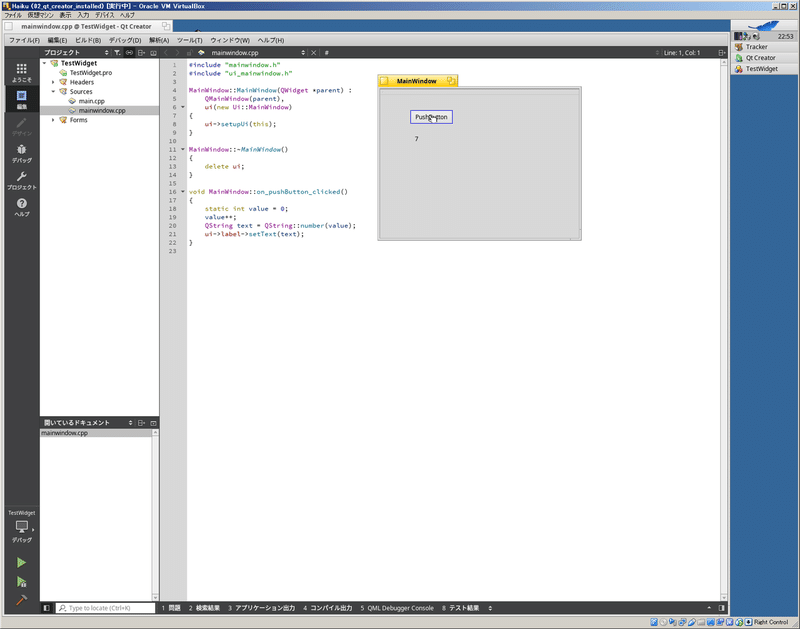The image size is (800, 629).
Task: Select main.cpp in project tree
Action: tap(91, 101)
